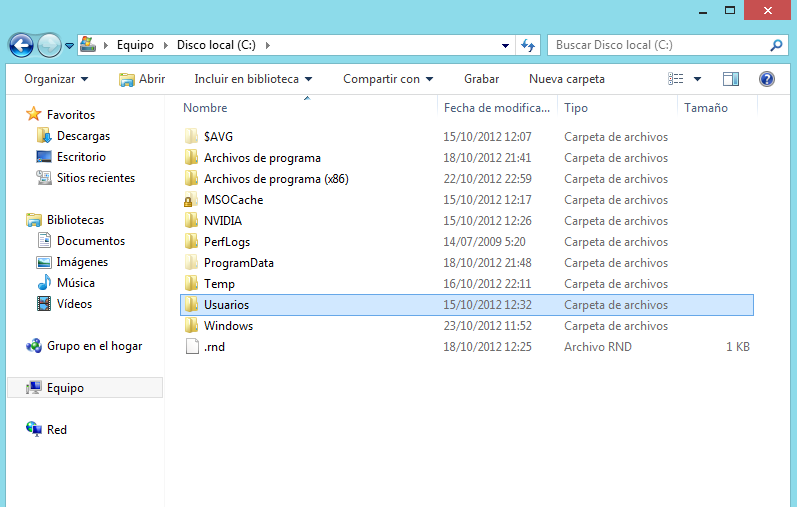Click the locked MSOCache folder icon

[191, 200]
